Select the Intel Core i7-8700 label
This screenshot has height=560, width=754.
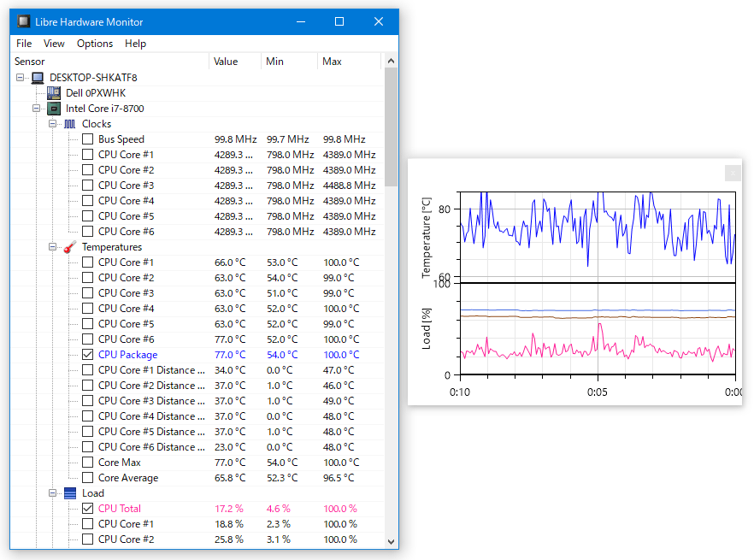coord(105,109)
